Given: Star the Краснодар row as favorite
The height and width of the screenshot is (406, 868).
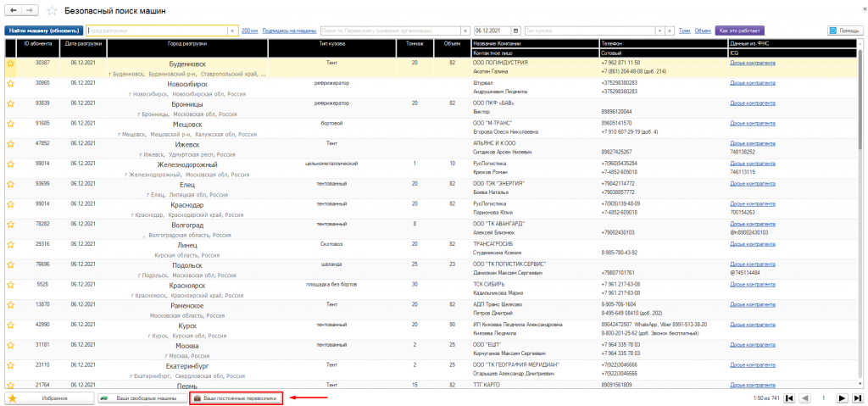Looking at the screenshot, I should [10, 204].
